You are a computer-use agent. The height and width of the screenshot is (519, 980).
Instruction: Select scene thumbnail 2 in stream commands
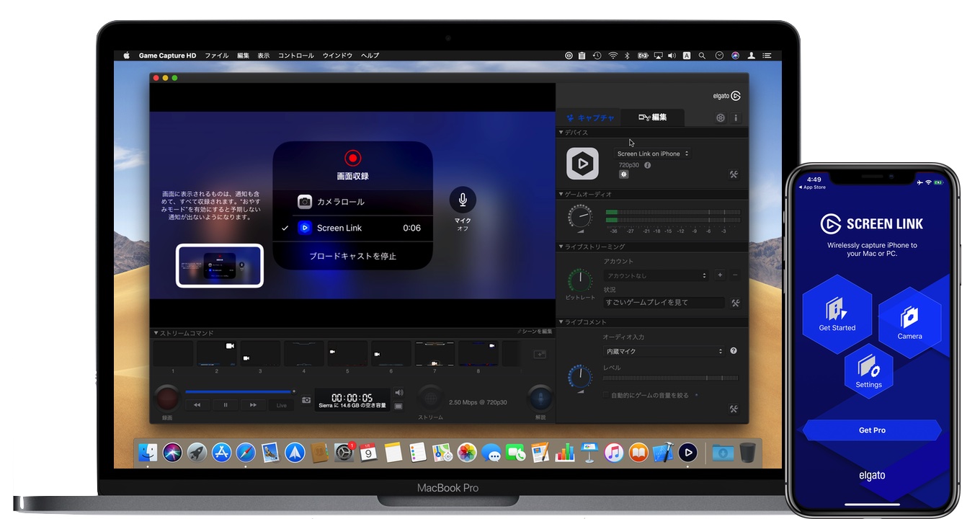point(217,354)
